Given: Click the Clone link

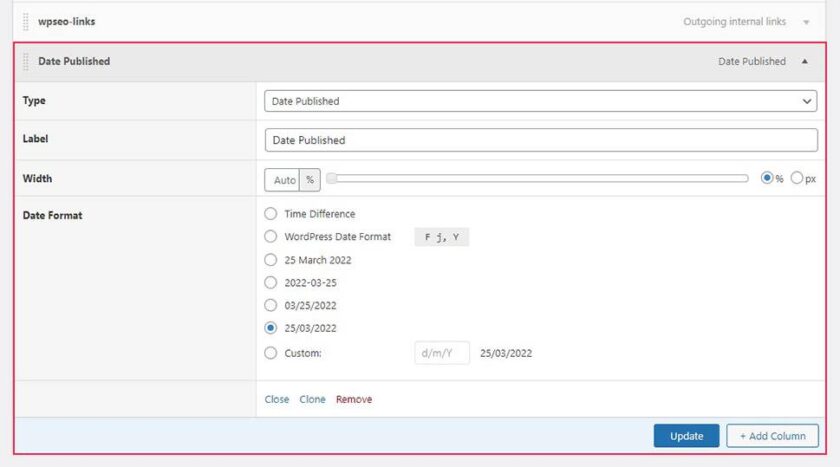Looking at the screenshot, I should [312, 399].
